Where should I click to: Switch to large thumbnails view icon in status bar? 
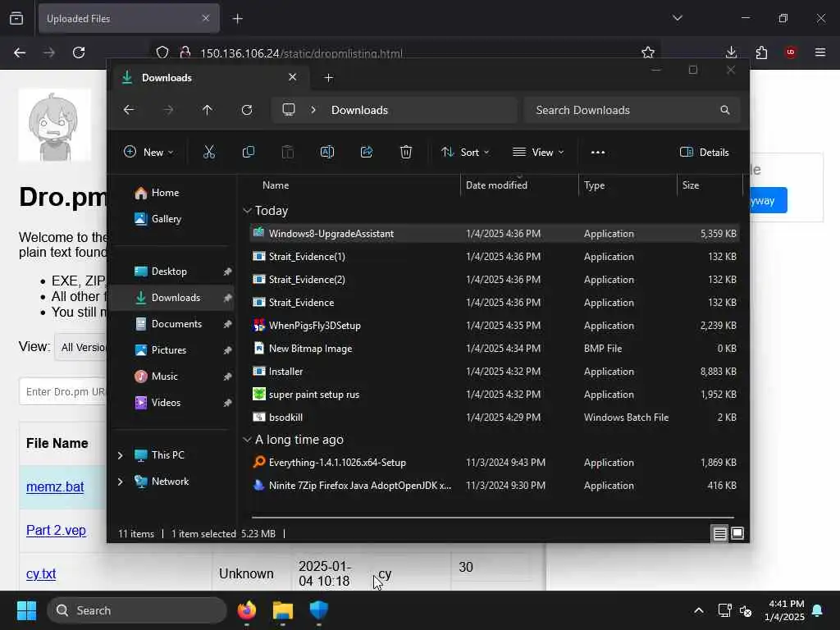[x=737, y=533]
